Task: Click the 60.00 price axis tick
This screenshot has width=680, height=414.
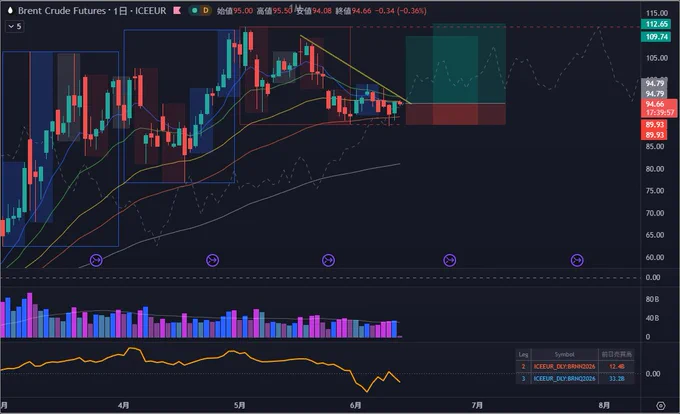Action: (x=655, y=258)
